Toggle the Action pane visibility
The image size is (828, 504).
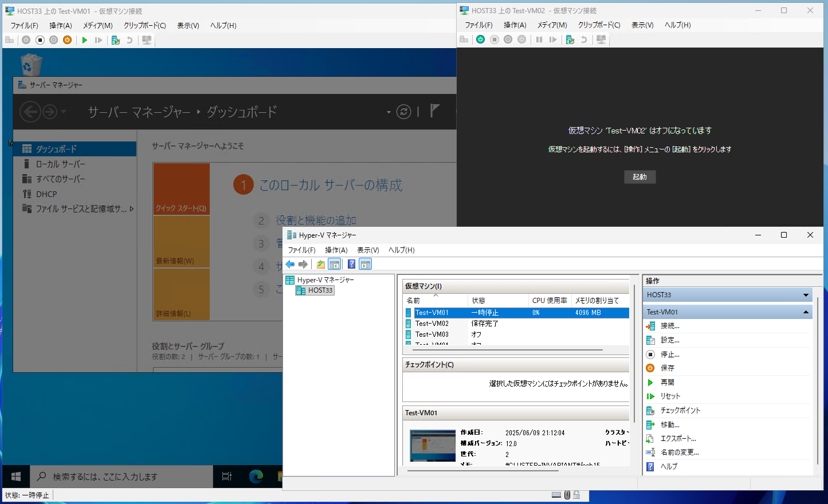point(366,264)
